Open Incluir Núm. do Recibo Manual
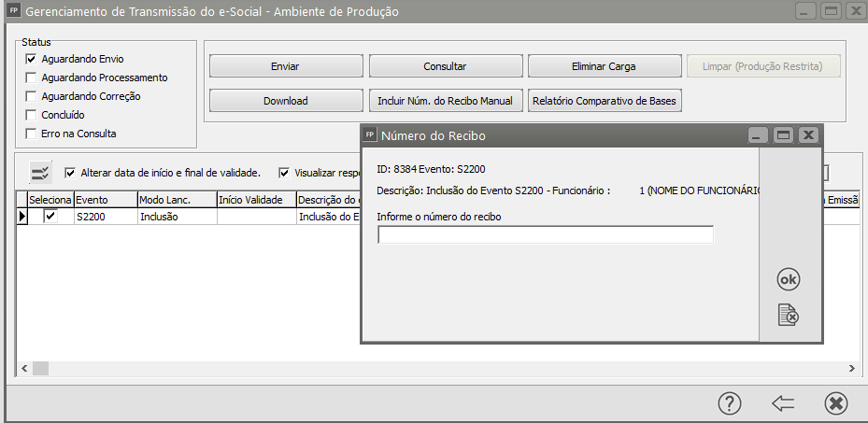 pyautogui.click(x=445, y=101)
